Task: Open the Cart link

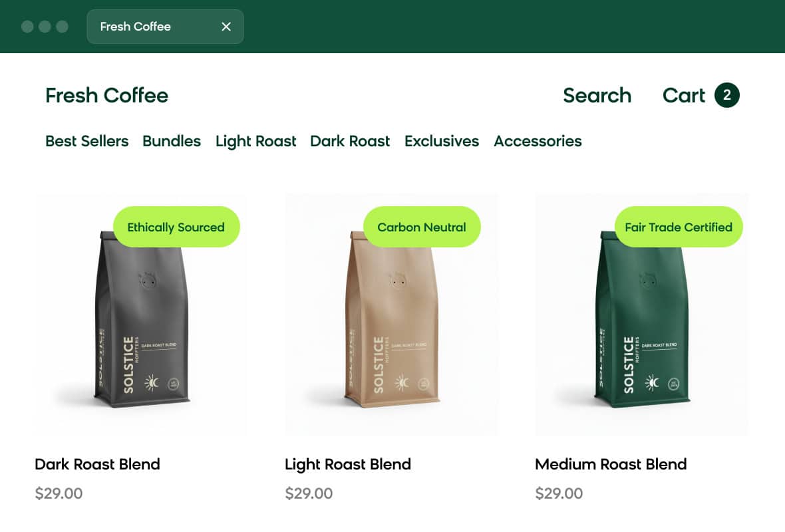Action: [683, 95]
